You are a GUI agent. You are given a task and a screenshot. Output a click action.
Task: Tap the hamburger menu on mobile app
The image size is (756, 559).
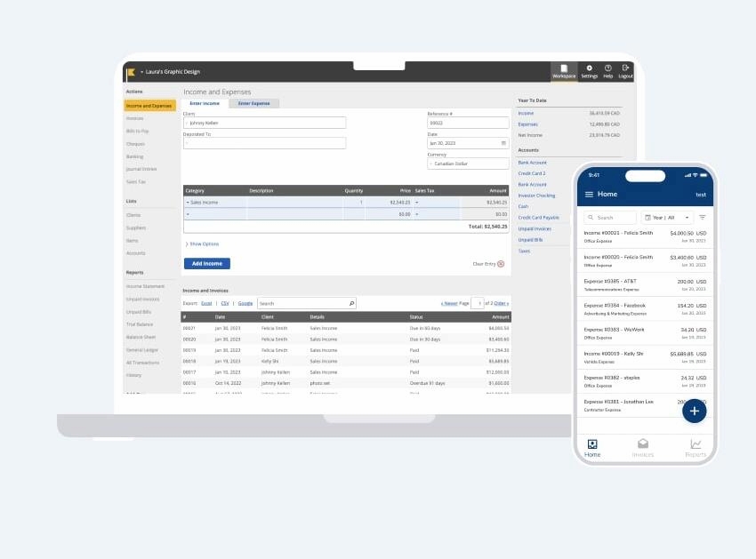588,194
